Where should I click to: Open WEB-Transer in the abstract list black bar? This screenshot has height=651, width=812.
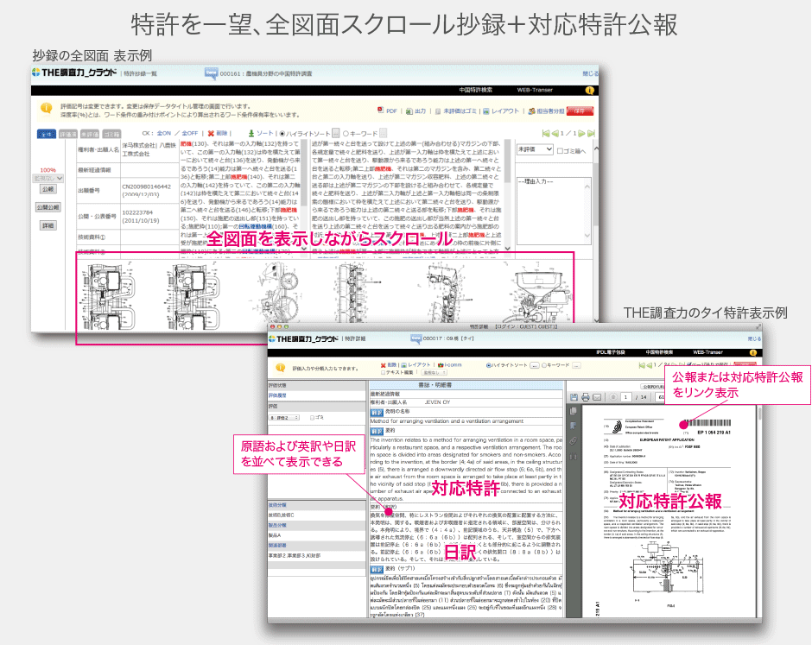pyautogui.click(x=535, y=90)
